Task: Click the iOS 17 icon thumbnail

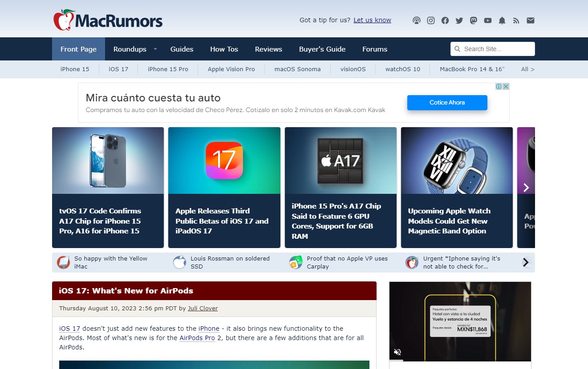Action: [224, 160]
